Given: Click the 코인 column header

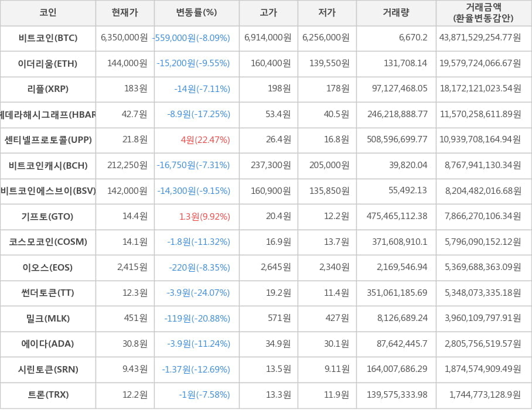Looking at the screenshot, I should (48, 12).
